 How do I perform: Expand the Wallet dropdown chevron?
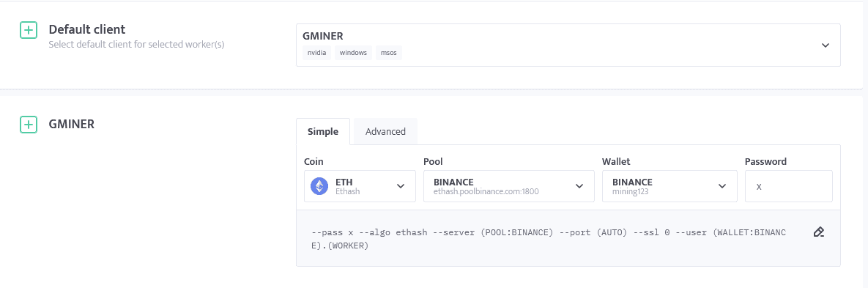(722, 186)
